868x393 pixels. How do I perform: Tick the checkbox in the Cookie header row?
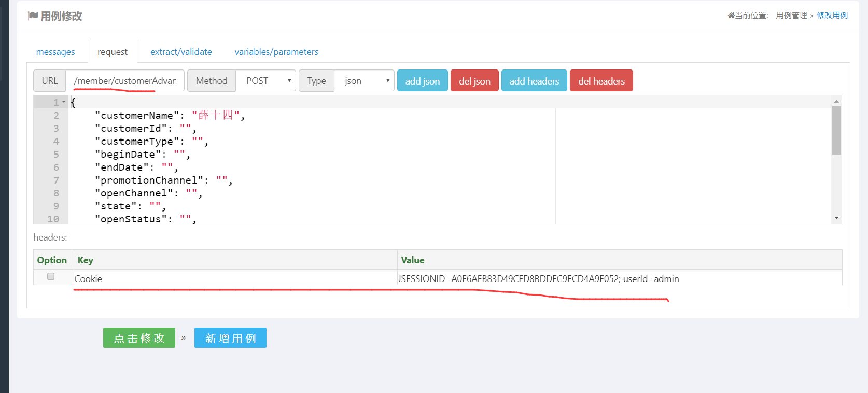[x=51, y=276]
